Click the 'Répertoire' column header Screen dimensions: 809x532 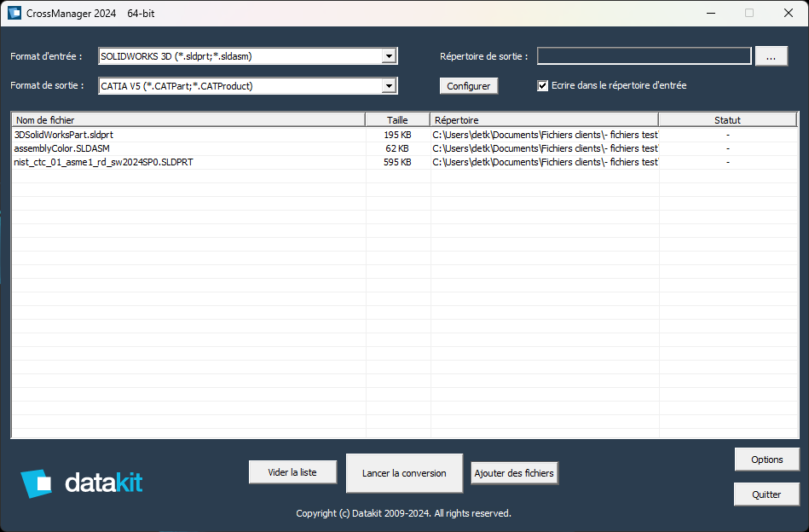coord(544,120)
